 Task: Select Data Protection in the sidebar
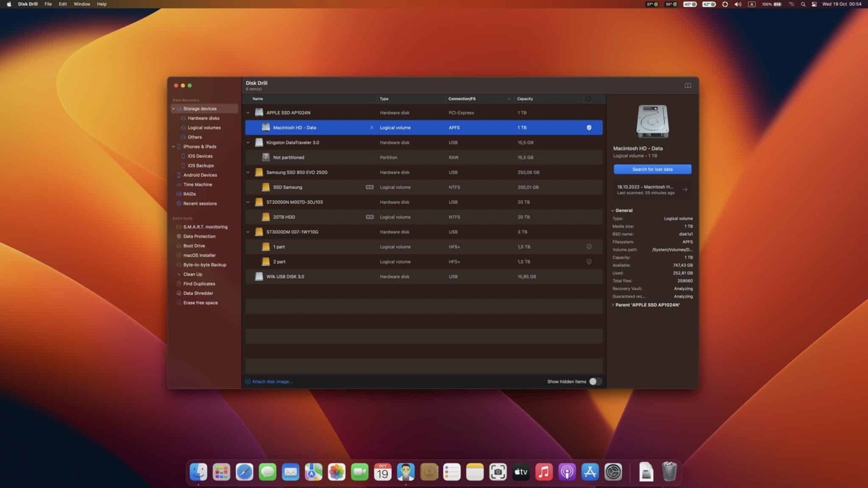(x=199, y=236)
